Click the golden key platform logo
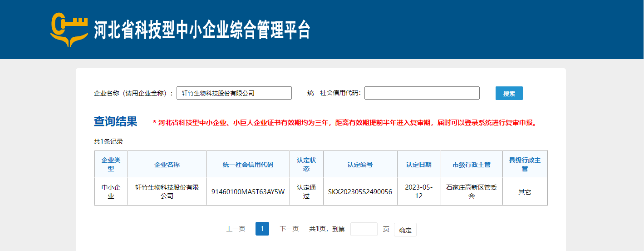This screenshot has width=644, height=251. click(x=69, y=30)
